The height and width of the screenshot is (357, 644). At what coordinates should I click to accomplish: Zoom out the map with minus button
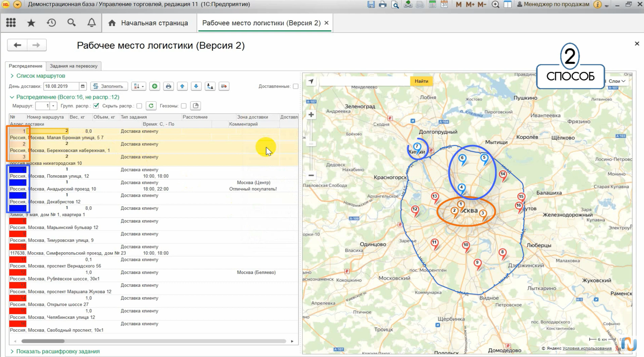[x=311, y=175]
